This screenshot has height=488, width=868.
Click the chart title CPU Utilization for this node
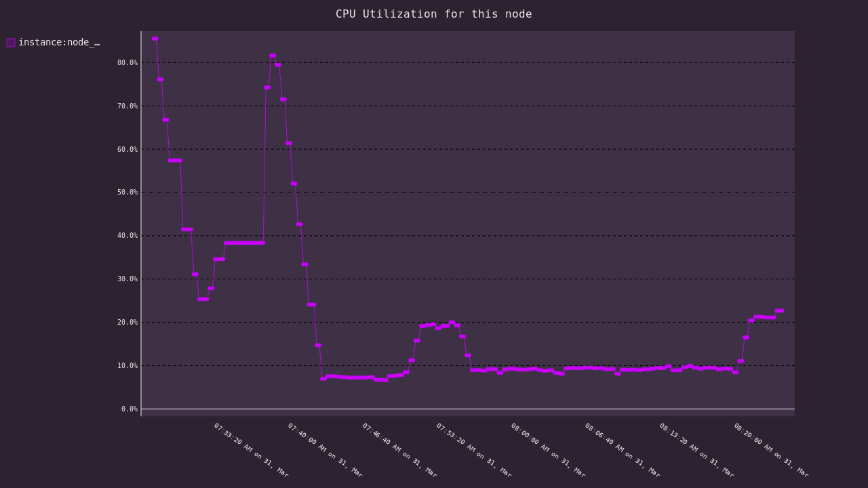(434, 14)
